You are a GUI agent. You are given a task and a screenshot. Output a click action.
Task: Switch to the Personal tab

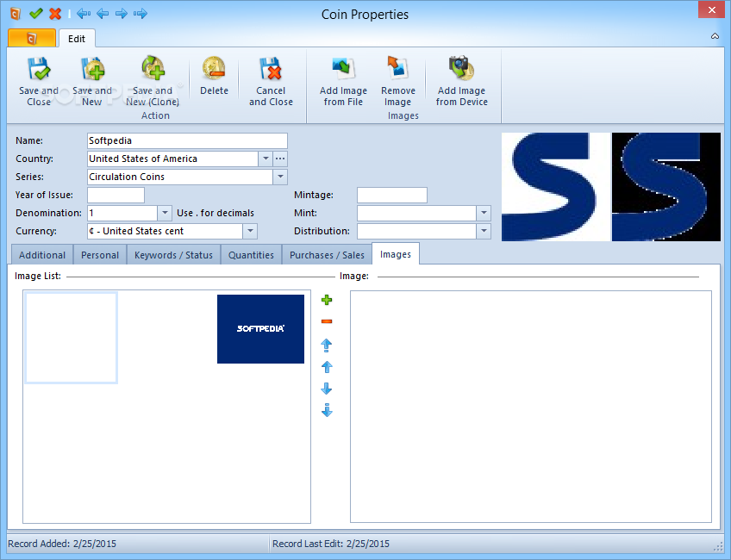pyautogui.click(x=100, y=255)
